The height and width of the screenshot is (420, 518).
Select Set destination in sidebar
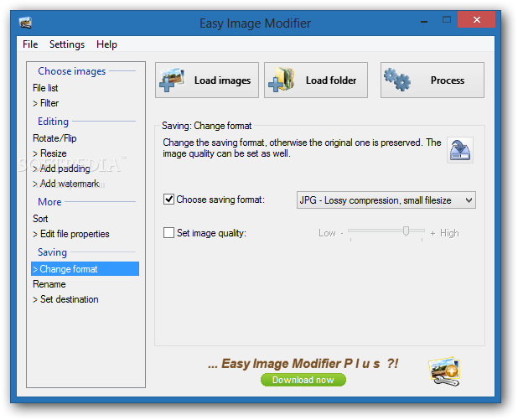pyautogui.click(x=65, y=299)
